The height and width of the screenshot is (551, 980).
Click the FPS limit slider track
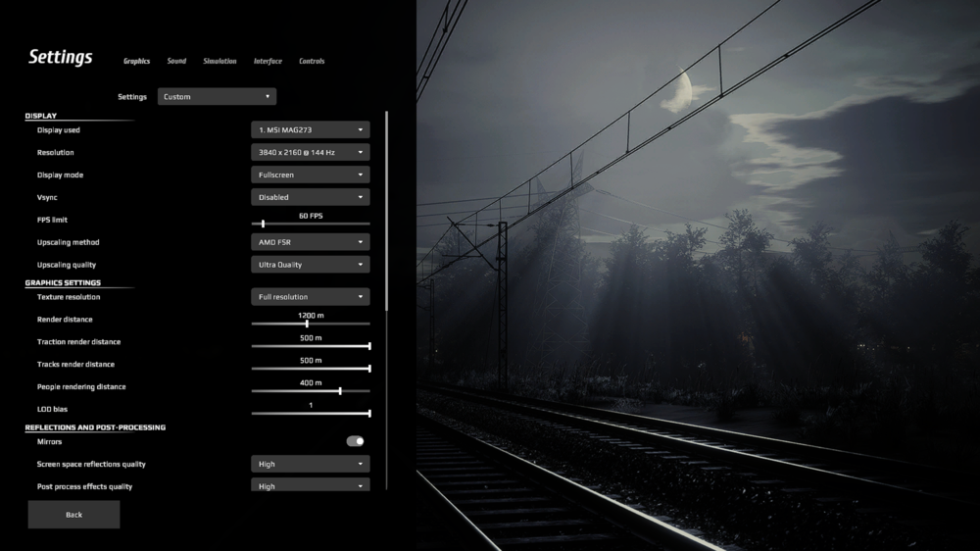311,225
